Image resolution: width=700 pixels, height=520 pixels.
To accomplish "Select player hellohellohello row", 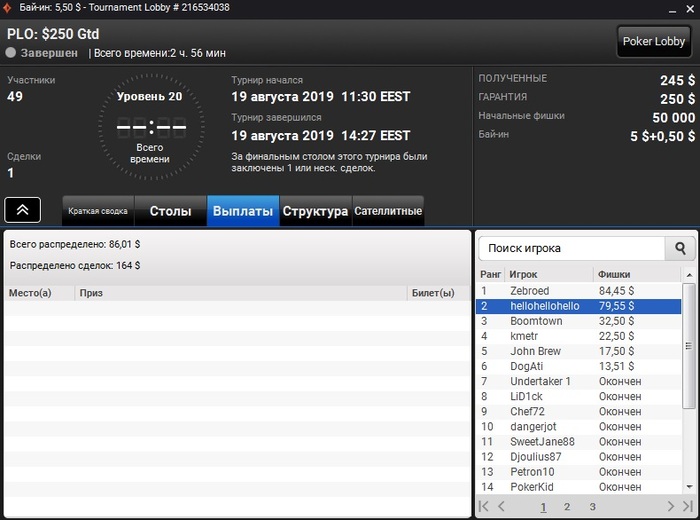I will [579, 306].
